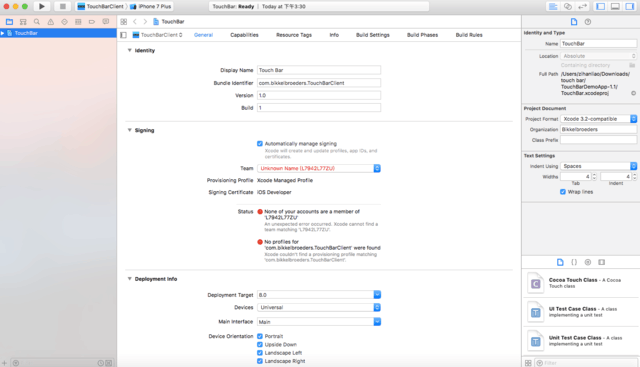Open the Issue navigator warning icon
This screenshot has width=640, height=367.
[x=51, y=22]
